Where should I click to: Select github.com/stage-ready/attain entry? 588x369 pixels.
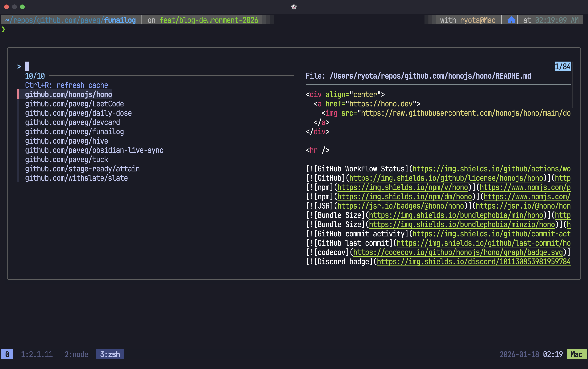coord(83,169)
